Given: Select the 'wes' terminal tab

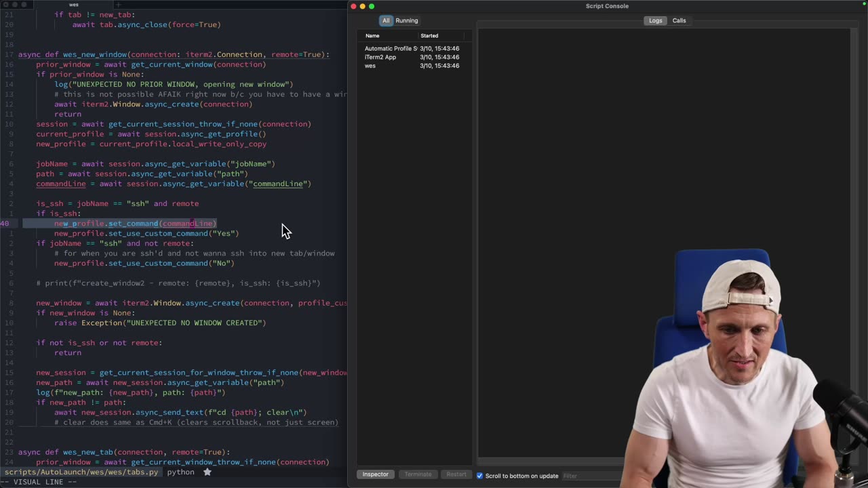Looking at the screenshot, I should [x=74, y=5].
